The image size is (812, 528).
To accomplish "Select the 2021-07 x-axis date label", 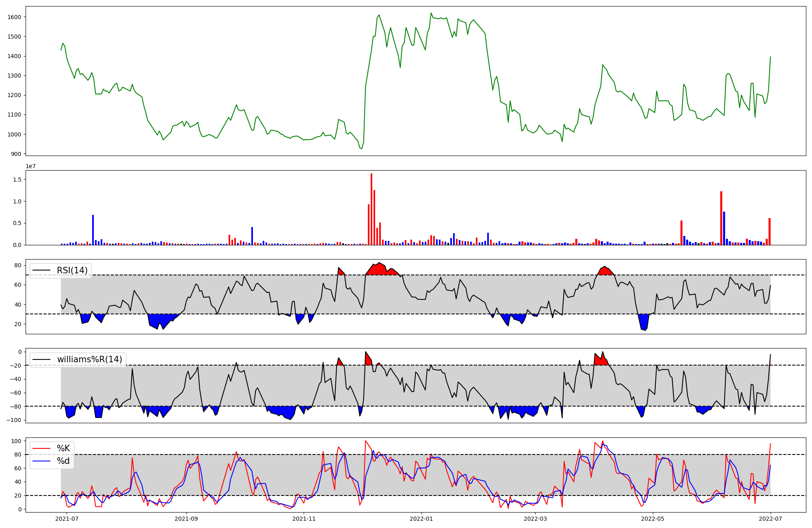I will point(67,519).
